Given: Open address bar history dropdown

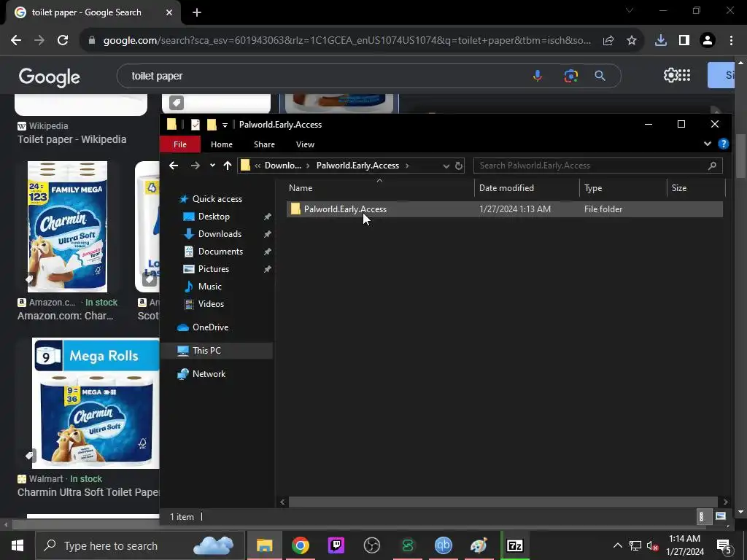Looking at the screenshot, I should (446, 166).
